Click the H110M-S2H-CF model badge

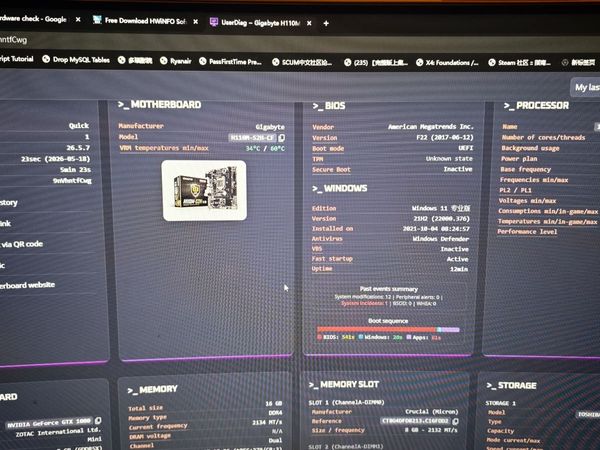click(x=252, y=138)
